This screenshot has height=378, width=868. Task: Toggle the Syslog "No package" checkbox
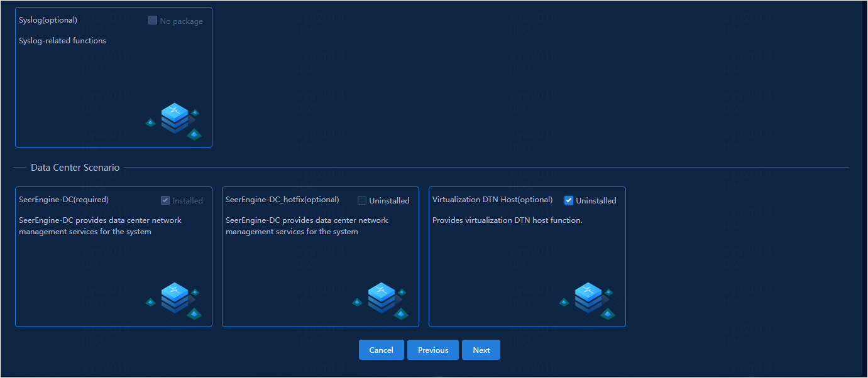point(153,21)
